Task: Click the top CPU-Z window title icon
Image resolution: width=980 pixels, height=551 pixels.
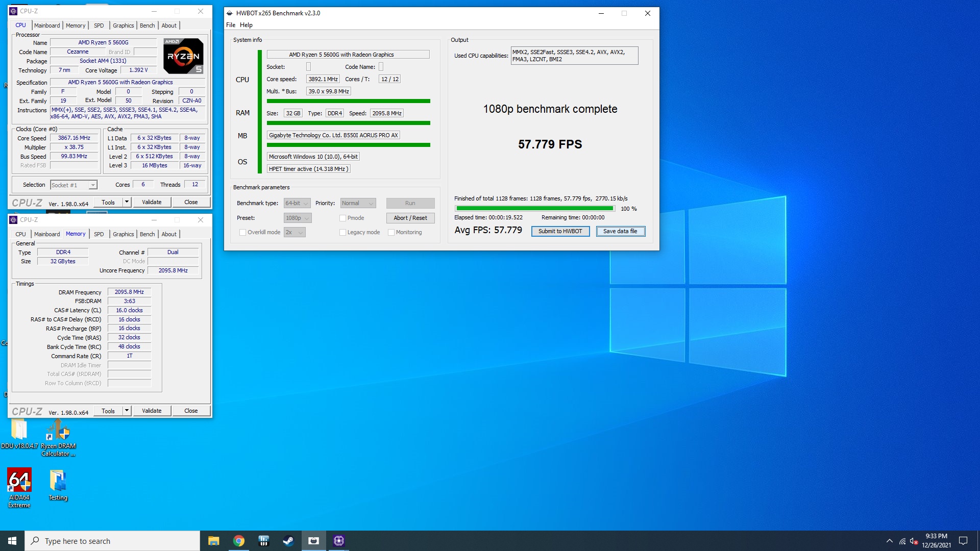Action: pyautogui.click(x=14, y=11)
